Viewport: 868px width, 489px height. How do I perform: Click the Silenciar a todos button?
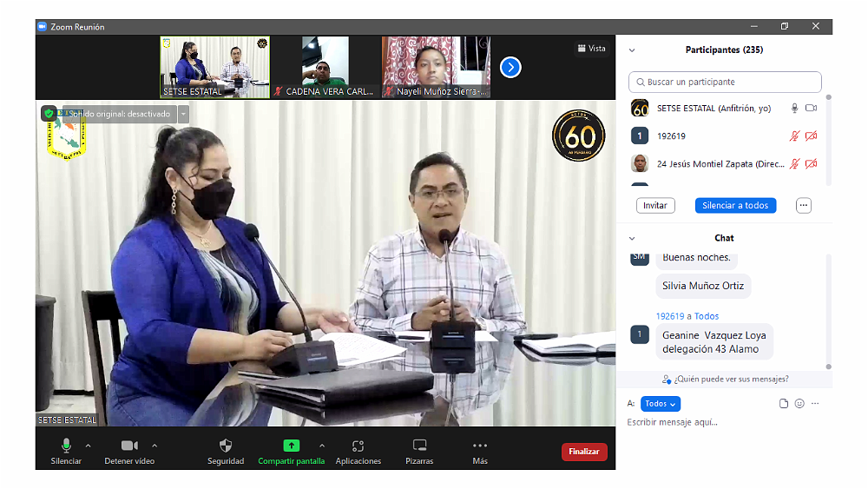tap(735, 206)
